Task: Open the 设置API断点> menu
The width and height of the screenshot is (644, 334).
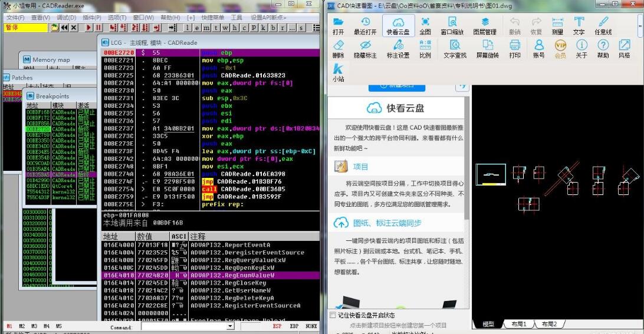Action: pyautogui.click(x=268, y=18)
